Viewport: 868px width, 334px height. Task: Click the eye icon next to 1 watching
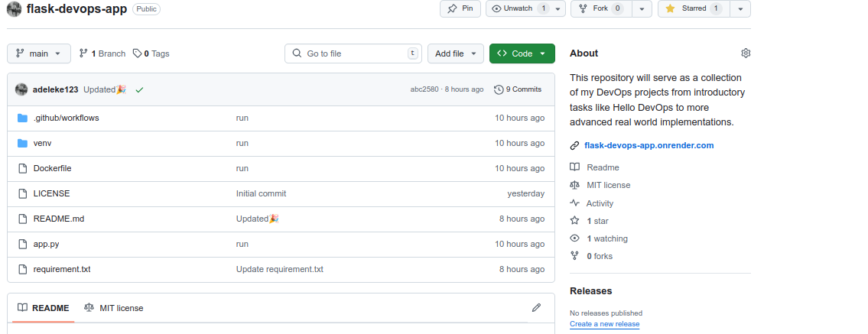click(574, 238)
